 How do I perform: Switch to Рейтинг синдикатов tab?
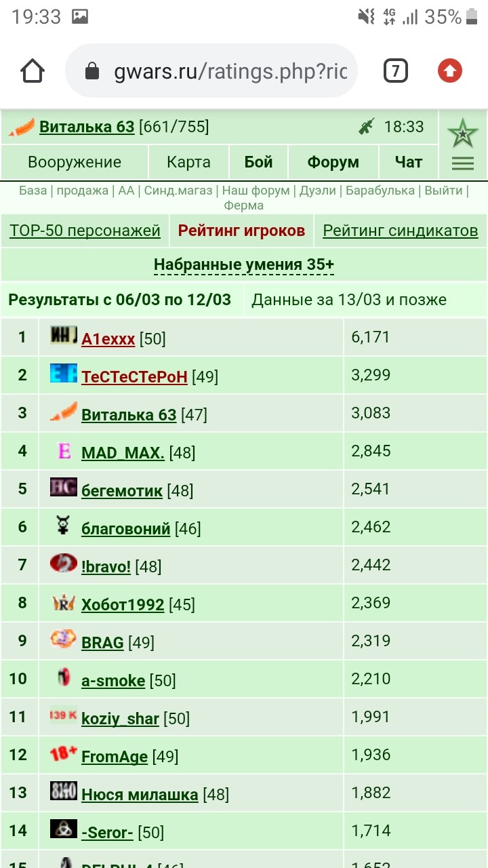[401, 231]
